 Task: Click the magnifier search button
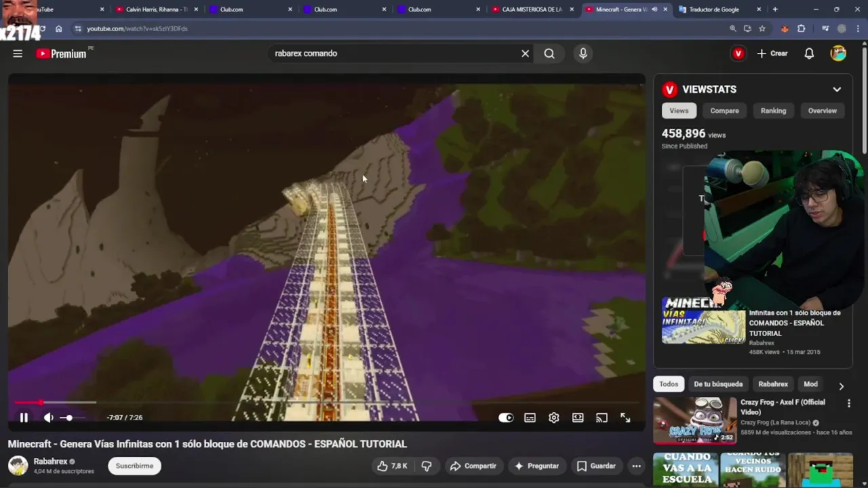pos(549,54)
